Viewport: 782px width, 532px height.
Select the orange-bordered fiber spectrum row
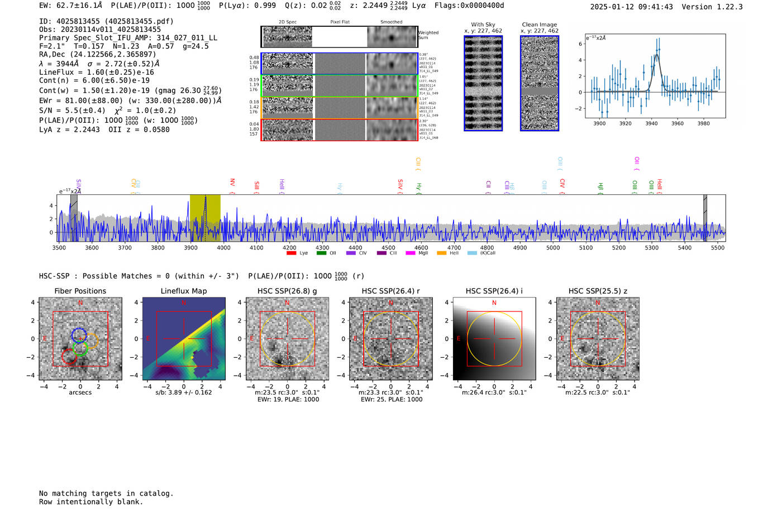(x=340, y=108)
